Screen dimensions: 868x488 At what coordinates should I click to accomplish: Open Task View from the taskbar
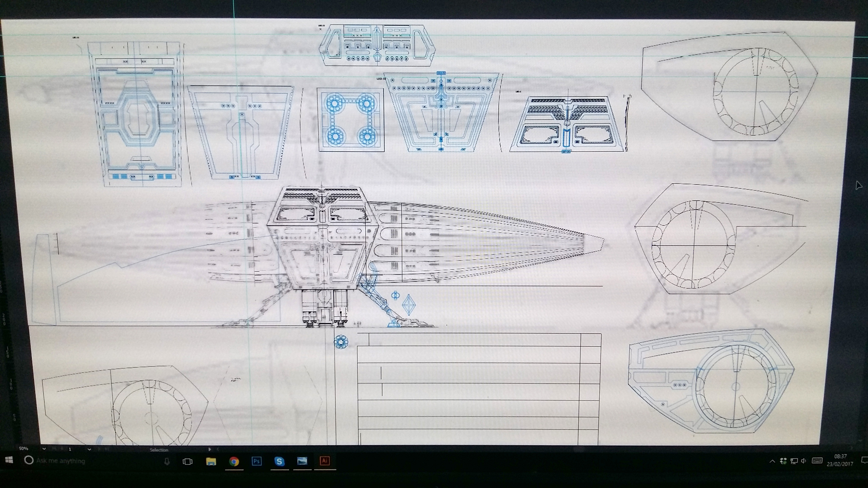[x=187, y=461]
